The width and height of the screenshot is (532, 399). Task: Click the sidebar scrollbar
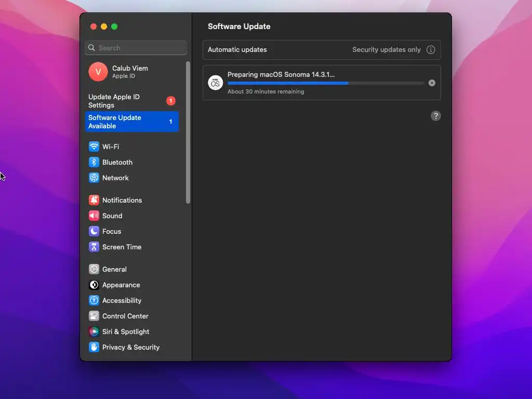point(188,132)
